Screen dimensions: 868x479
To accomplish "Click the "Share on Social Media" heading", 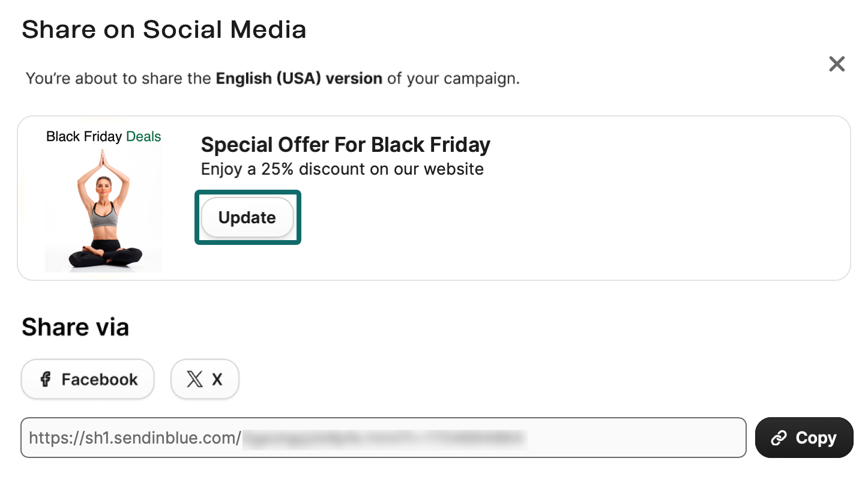I will pyautogui.click(x=164, y=29).
